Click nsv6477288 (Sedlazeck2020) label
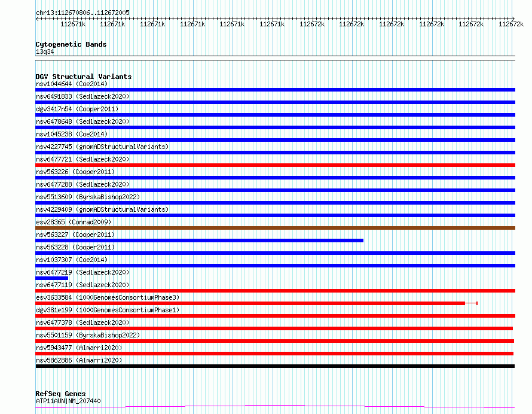Screen dimensions: 532x414 click(82, 184)
